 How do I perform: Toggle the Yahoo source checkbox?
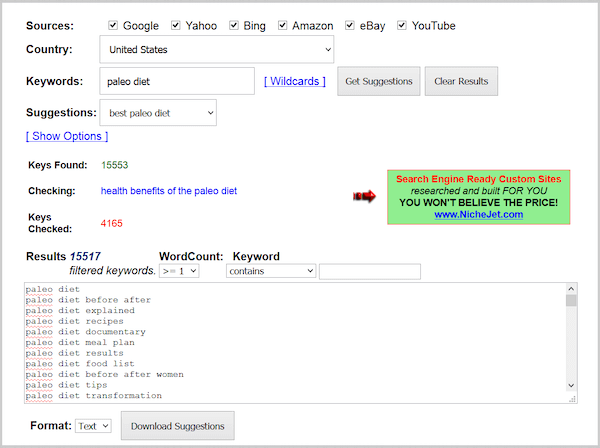(176, 25)
